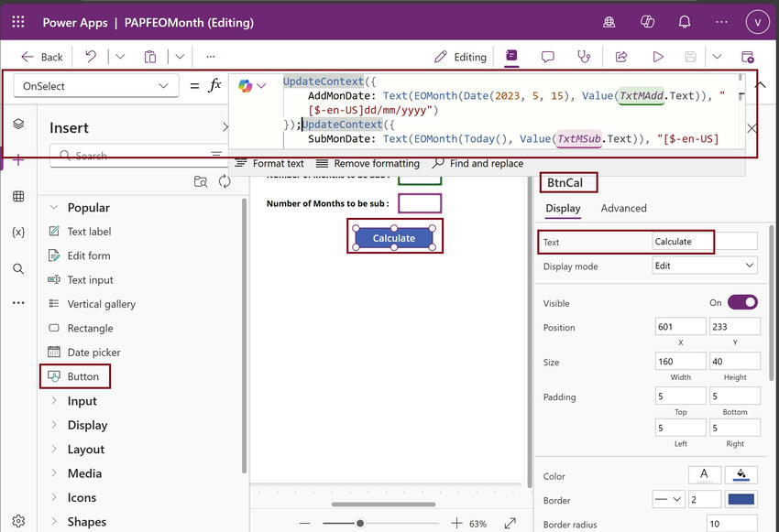Expand the Layout section
Image resolution: width=779 pixels, height=532 pixels.
(x=54, y=449)
